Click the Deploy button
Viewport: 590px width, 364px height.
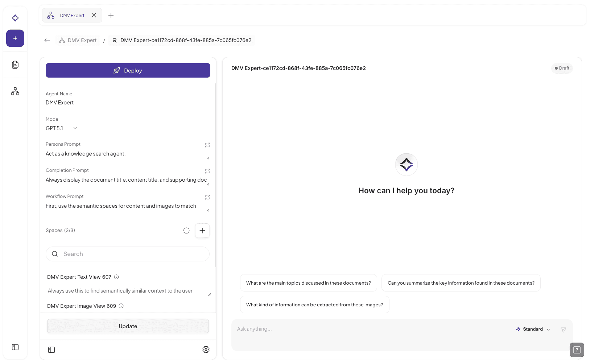point(128,70)
